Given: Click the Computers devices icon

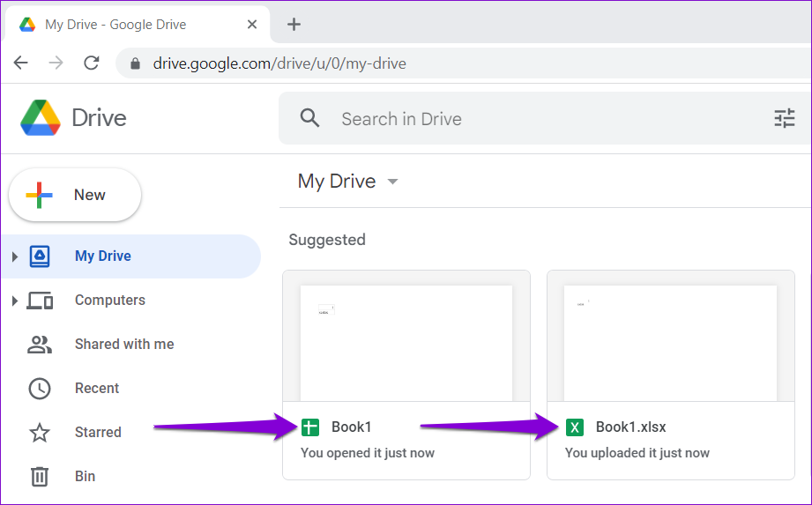Looking at the screenshot, I should coord(40,301).
